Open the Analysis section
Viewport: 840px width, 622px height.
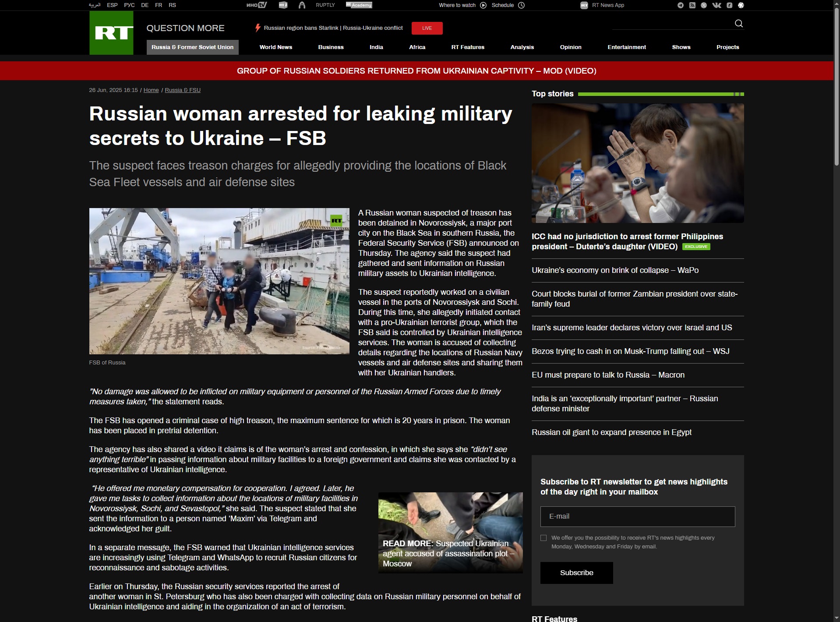522,47
